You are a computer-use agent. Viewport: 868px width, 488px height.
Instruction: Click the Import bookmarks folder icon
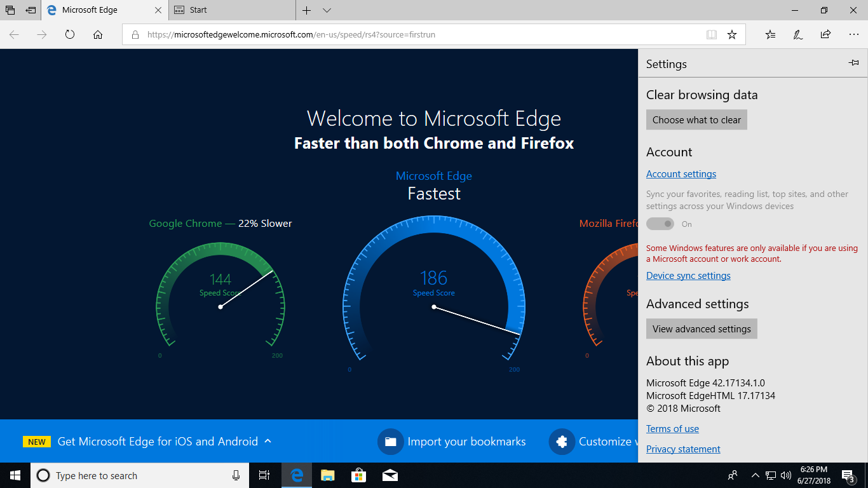pos(391,442)
